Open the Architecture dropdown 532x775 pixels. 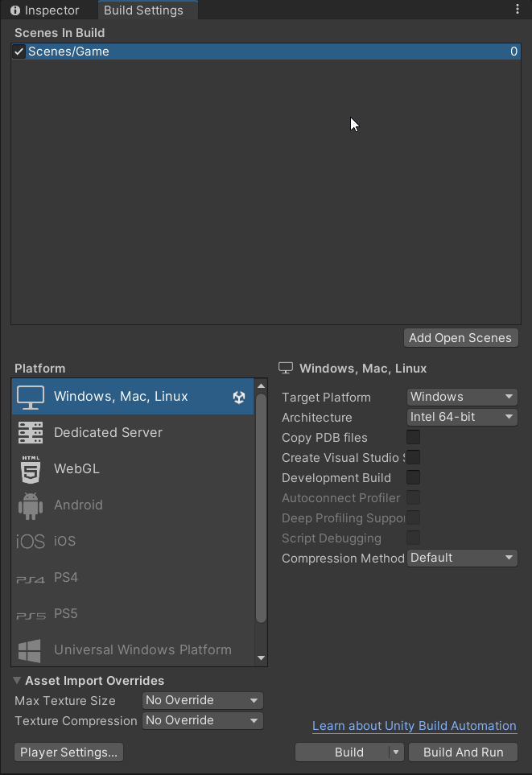click(462, 417)
